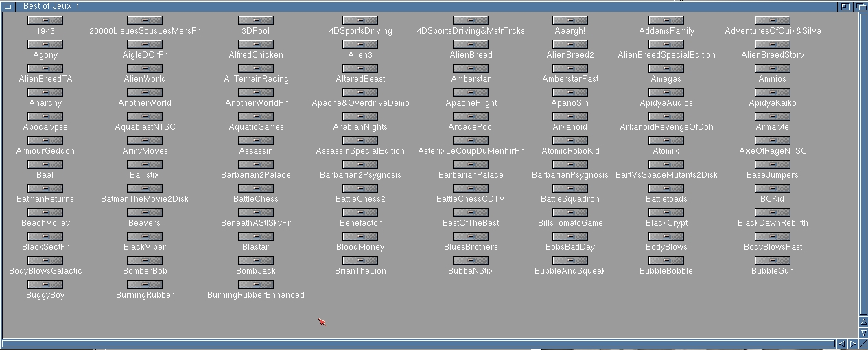Click the AlienBreedSpecialEdition label
Viewport: 868px width, 350px height.
[x=666, y=55]
